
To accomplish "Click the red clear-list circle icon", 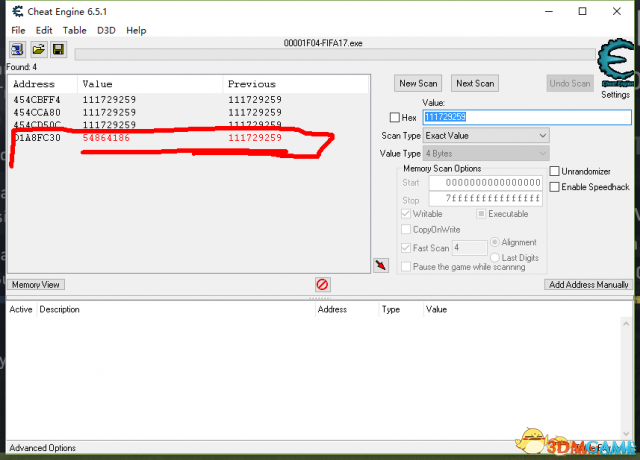I will 322,284.
